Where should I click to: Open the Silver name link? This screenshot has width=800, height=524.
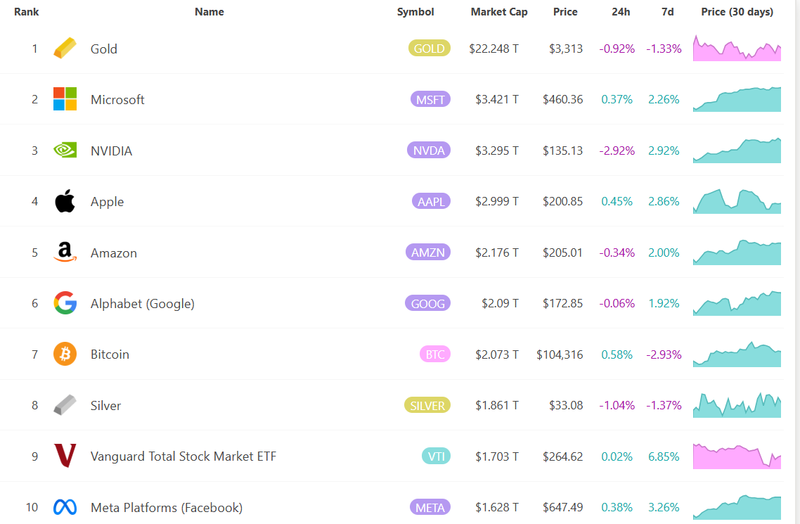(x=106, y=406)
